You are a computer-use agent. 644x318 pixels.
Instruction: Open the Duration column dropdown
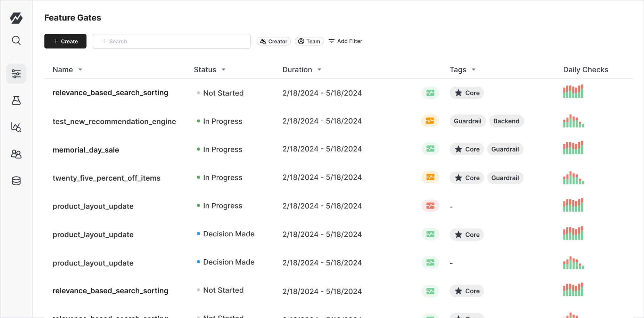click(x=319, y=70)
